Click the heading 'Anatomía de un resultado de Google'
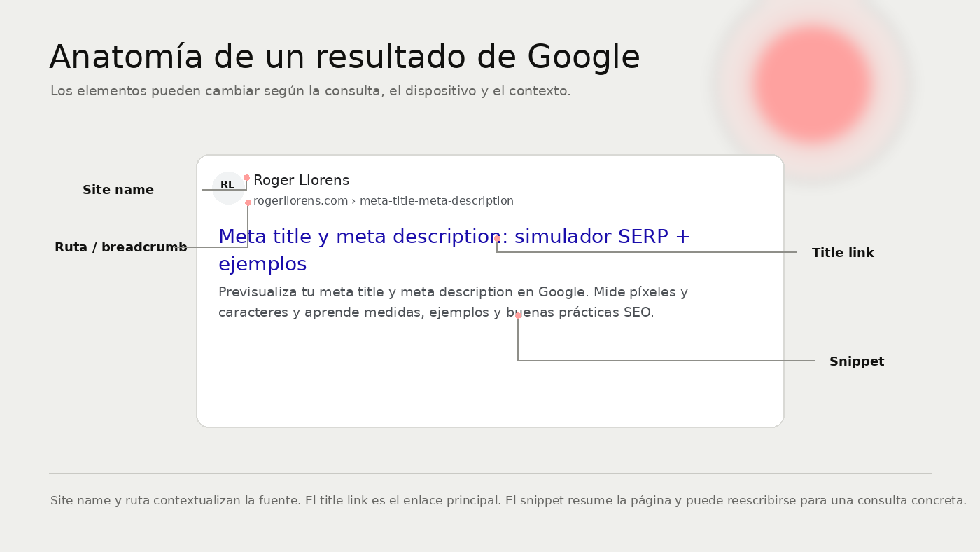 tap(344, 57)
